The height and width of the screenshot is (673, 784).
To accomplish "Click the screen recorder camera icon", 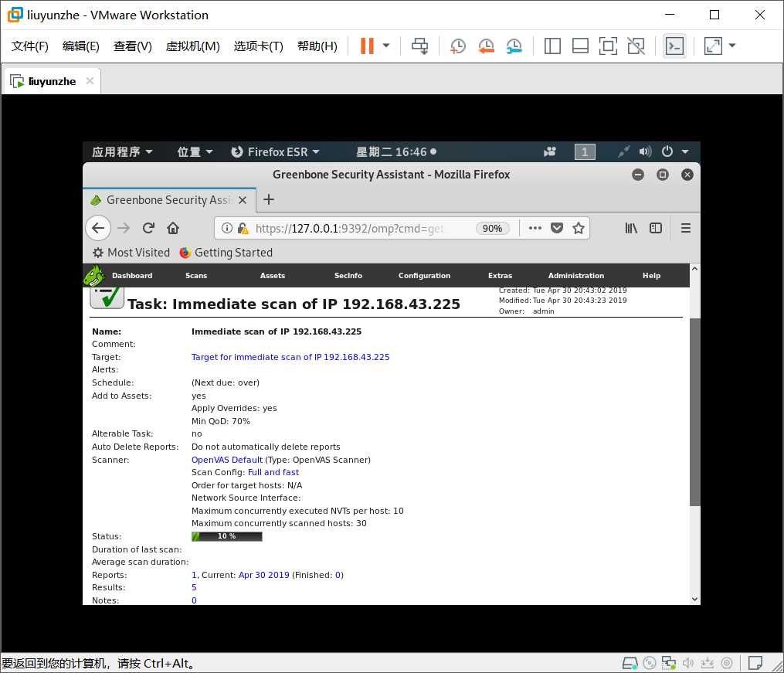I will (549, 151).
